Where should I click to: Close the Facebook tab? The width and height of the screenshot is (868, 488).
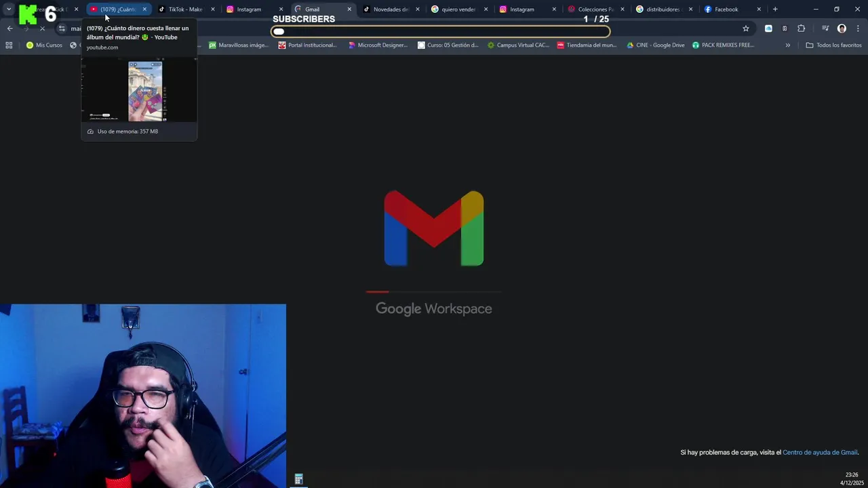tap(759, 9)
